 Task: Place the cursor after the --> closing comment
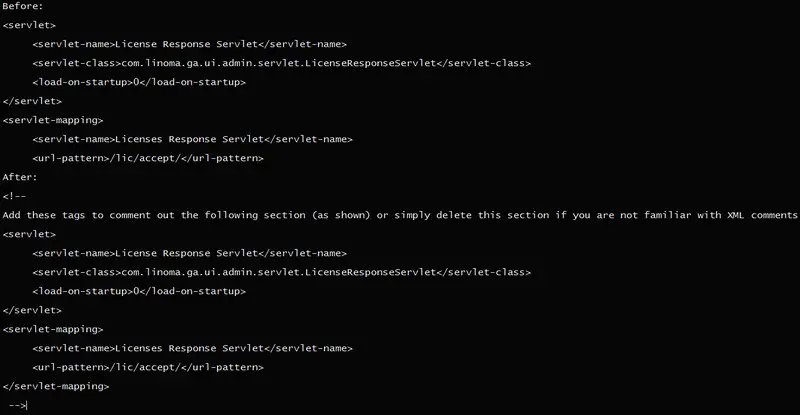click(27, 405)
